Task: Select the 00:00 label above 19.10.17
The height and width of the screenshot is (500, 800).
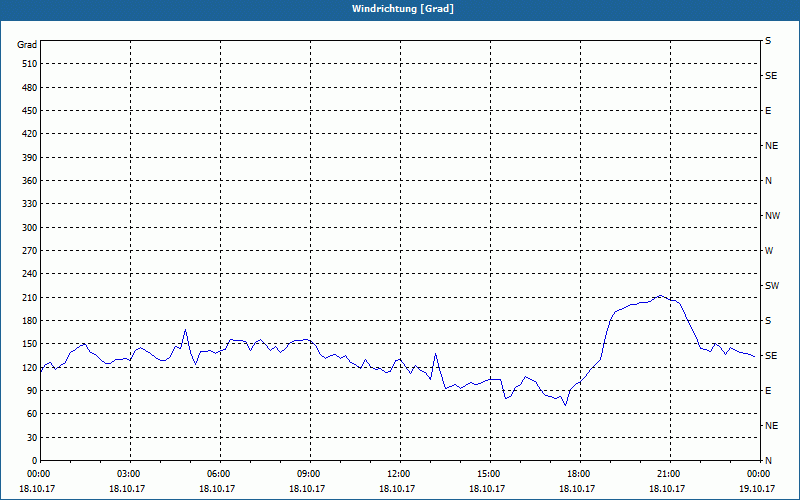Action: (x=759, y=474)
